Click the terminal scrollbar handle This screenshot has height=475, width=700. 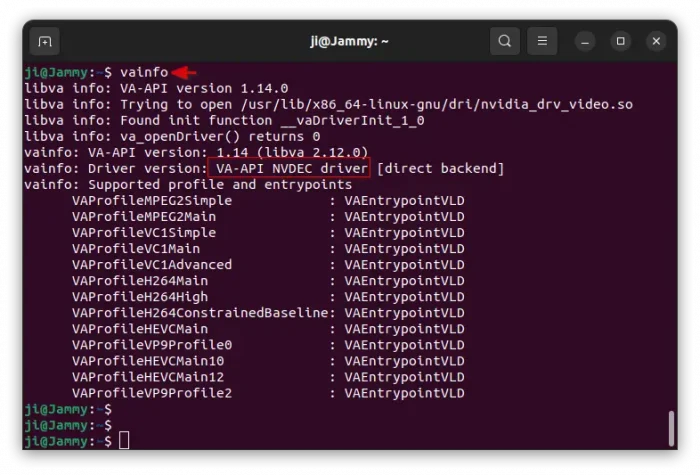[x=671, y=428]
